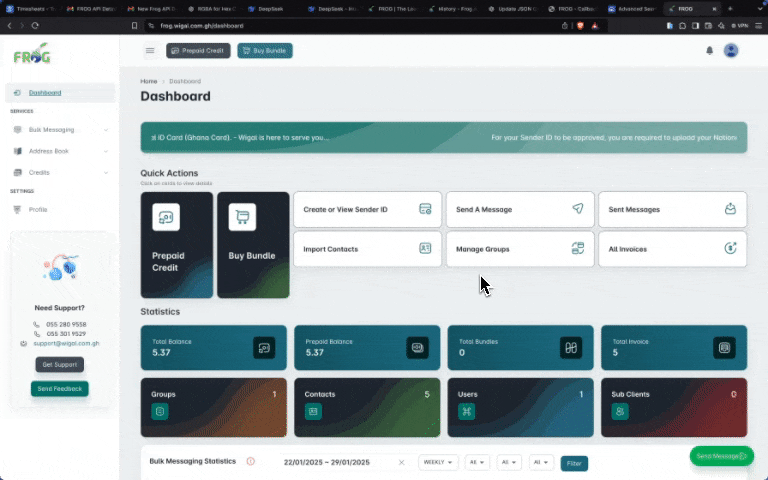The width and height of the screenshot is (768, 480).
Task: Expand the Credits sidebar menu
Action: point(60,172)
